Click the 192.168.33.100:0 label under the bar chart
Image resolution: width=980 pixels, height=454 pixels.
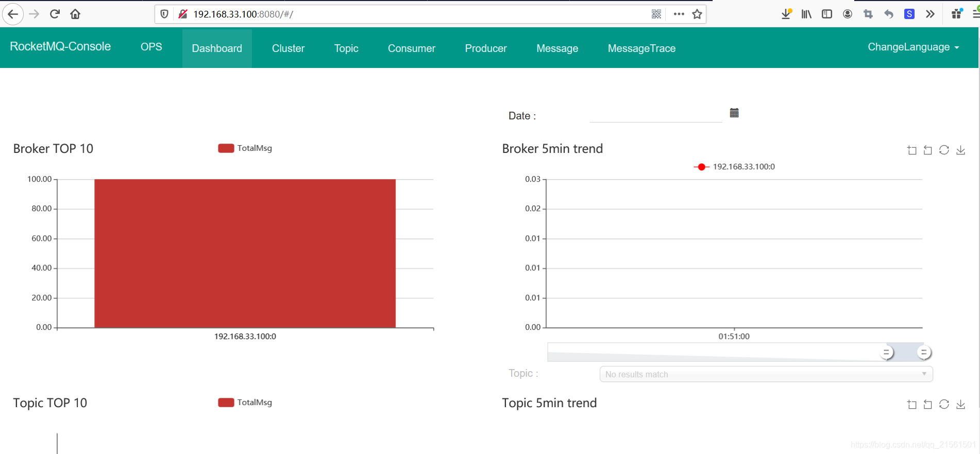click(245, 337)
